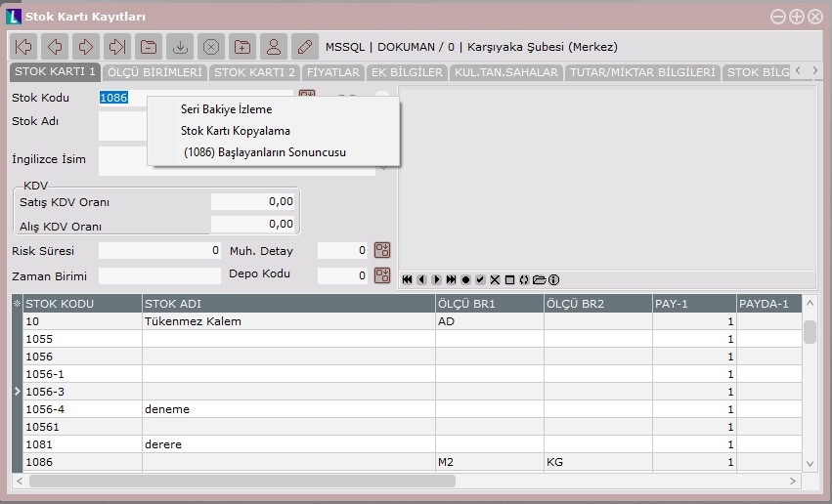Screen dimensions: 832x504
Task: Choose Stok Kartı Kopyalama menu entry
Action: pos(235,131)
